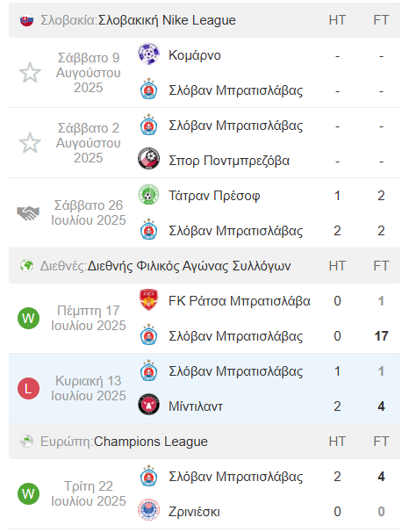Click the Μίντιλαντ black-red crest icon
This screenshot has width=402, height=532.
tap(148, 404)
